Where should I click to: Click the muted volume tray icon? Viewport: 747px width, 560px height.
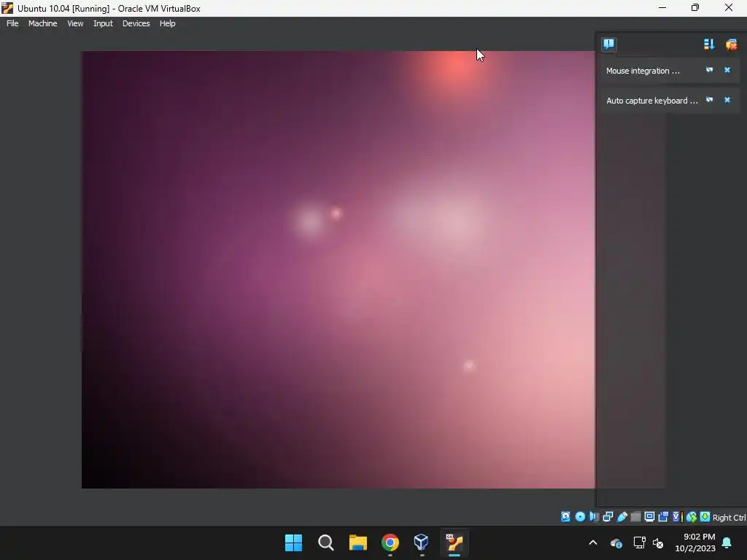[x=658, y=542]
